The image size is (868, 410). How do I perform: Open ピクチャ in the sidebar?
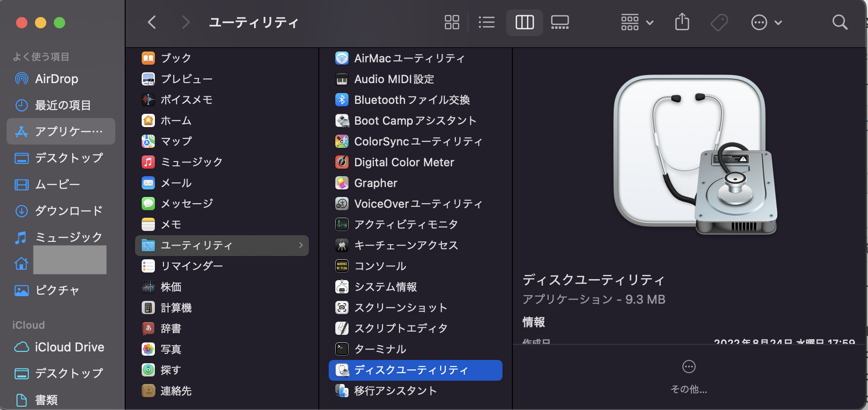pos(61,290)
